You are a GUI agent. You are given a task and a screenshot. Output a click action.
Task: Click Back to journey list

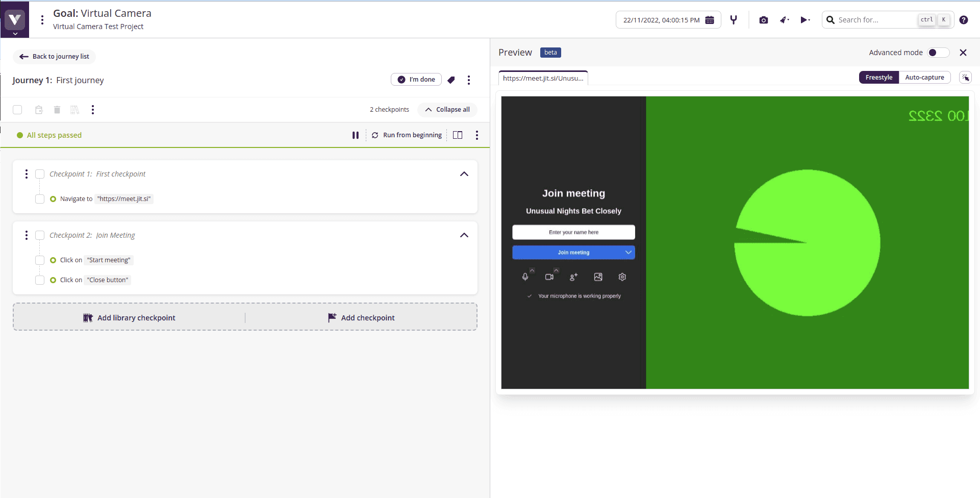tap(55, 57)
